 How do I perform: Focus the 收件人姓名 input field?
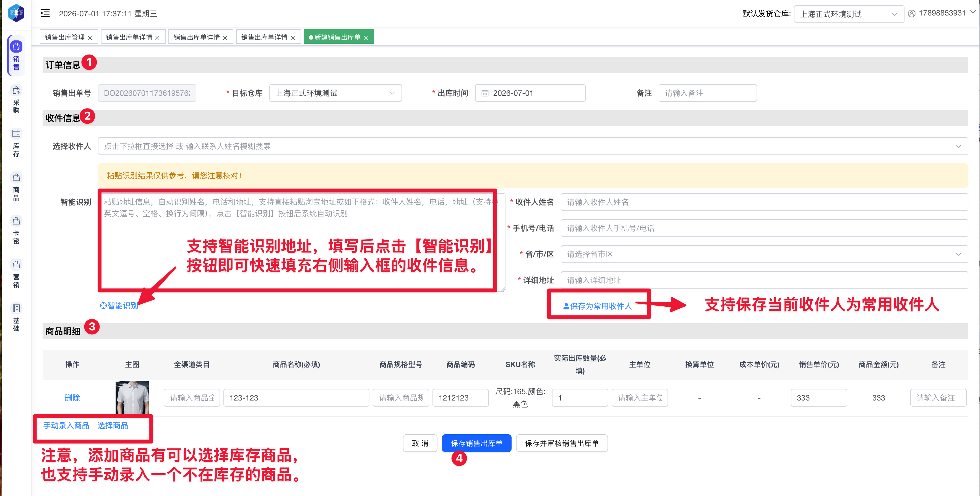[764, 202]
